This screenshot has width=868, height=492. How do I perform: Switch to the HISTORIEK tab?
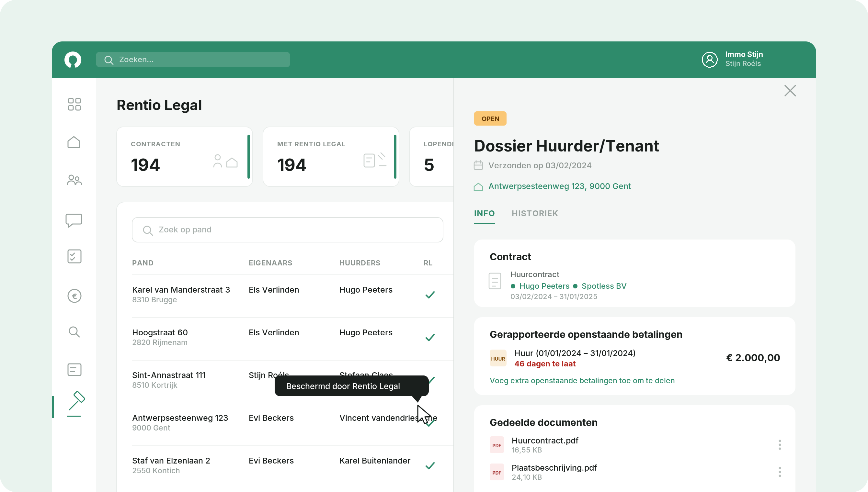pos(534,214)
